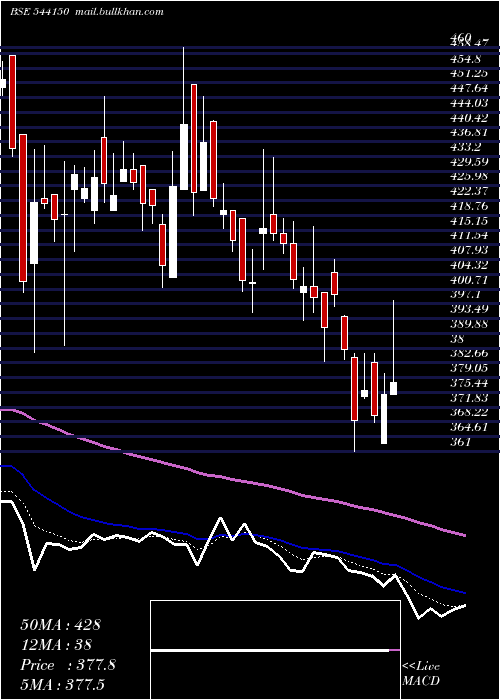Click the <<Live MACD label
The width and height of the screenshot is (500, 700).
coord(421,674)
